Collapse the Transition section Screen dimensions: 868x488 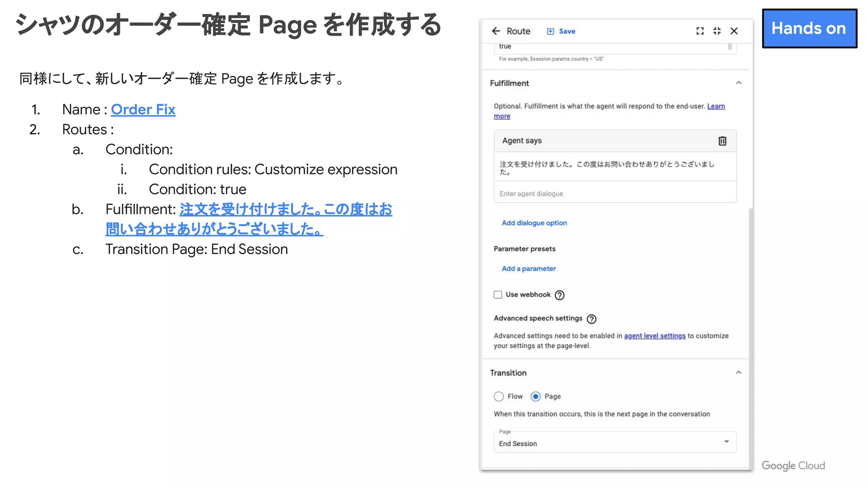[739, 373]
